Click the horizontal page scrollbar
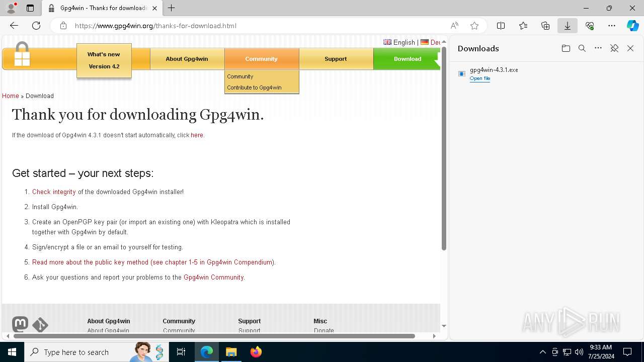The width and height of the screenshot is (644, 362). (x=214, y=336)
